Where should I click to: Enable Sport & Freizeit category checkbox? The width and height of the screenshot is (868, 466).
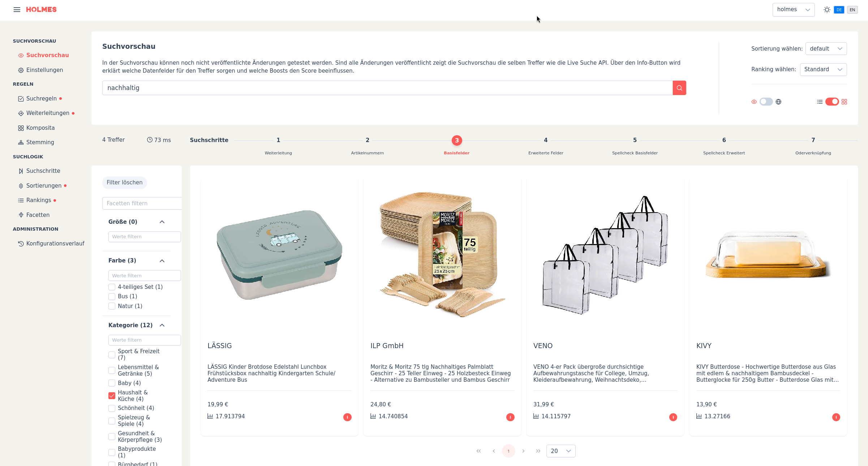(112, 355)
